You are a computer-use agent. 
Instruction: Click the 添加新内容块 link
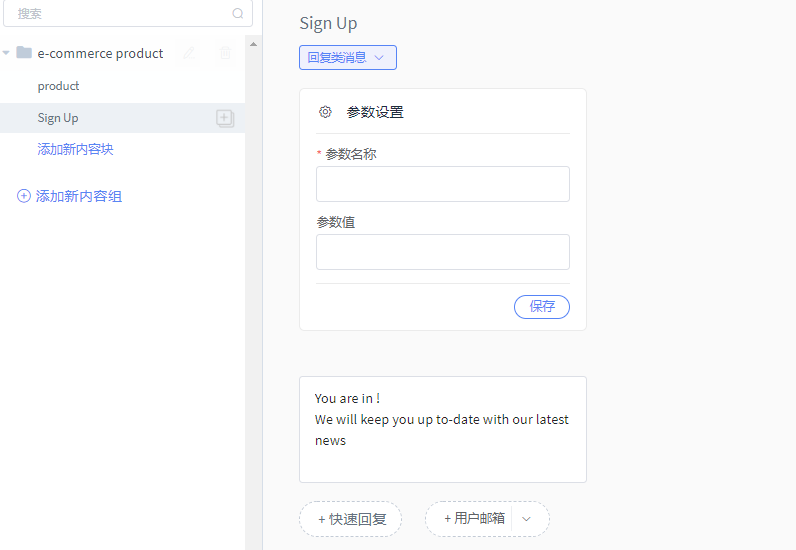(75, 149)
